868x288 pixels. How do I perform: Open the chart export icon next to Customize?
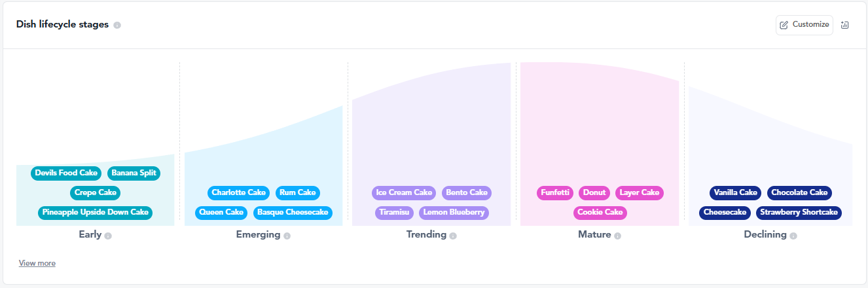pos(844,25)
